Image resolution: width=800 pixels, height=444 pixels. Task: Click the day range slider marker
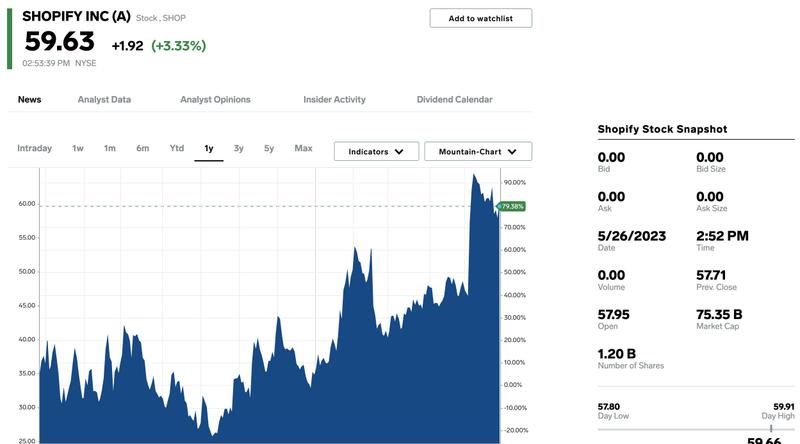771,429
